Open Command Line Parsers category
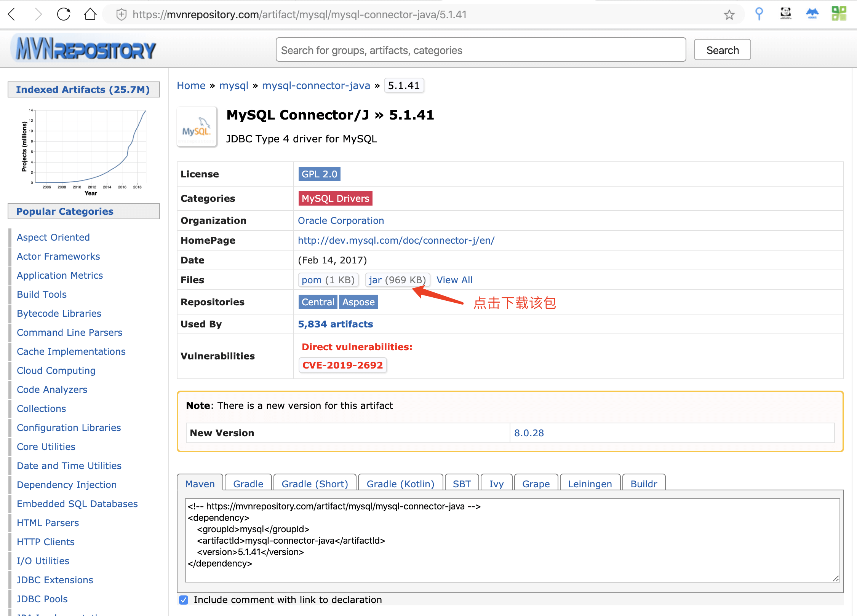Image resolution: width=857 pixels, height=616 pixels. point(69,332)
